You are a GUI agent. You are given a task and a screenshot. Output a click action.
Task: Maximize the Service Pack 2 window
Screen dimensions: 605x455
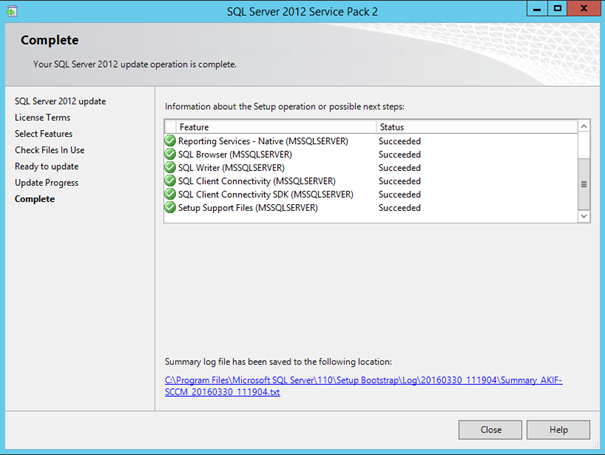coord(557,8)
